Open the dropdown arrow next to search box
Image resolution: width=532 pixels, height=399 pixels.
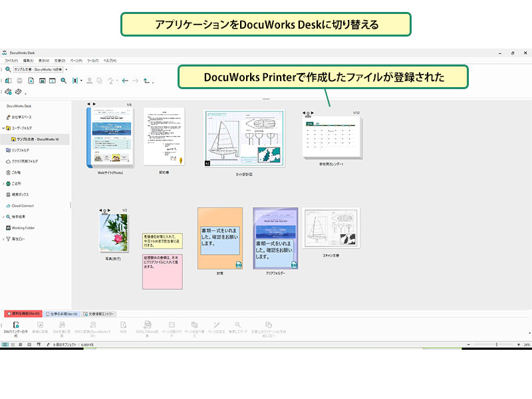tap(66, 70)
